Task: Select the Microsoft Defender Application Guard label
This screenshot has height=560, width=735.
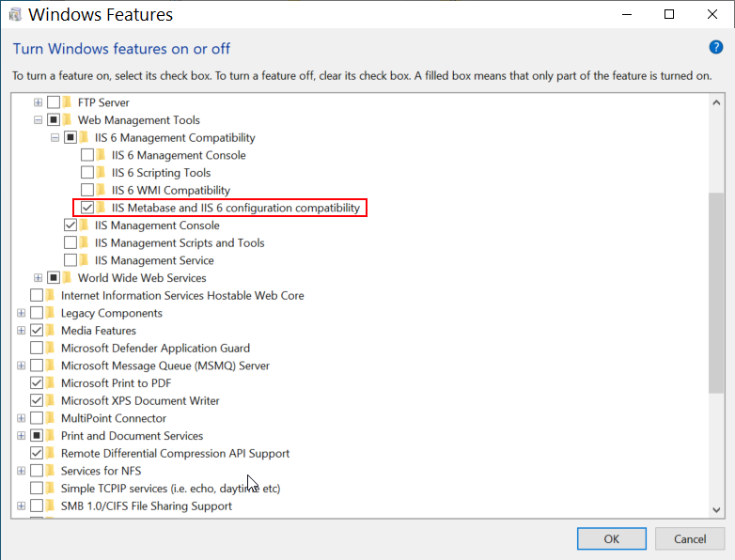Action: pos(155,349)
